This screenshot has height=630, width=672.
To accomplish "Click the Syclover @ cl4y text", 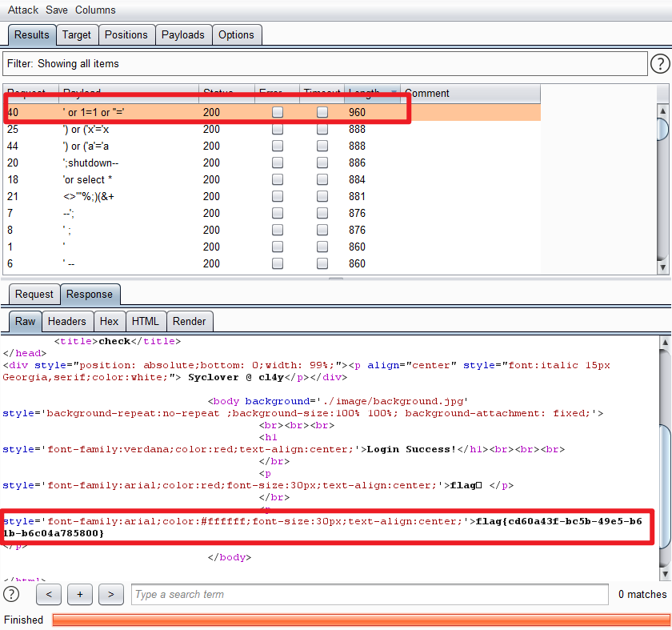I will tap(236, 377).
